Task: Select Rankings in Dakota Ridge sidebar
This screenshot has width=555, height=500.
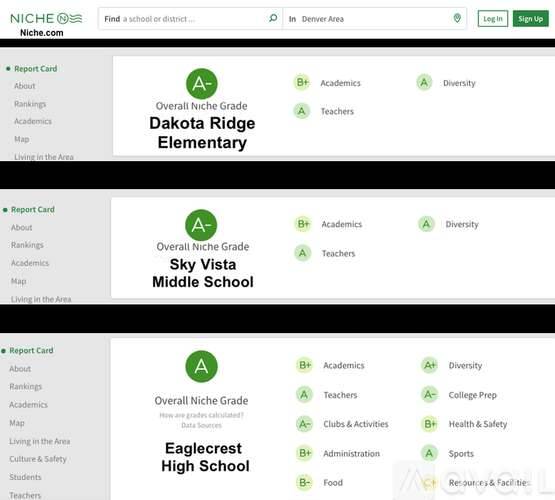Action: (x=30, y=104)
